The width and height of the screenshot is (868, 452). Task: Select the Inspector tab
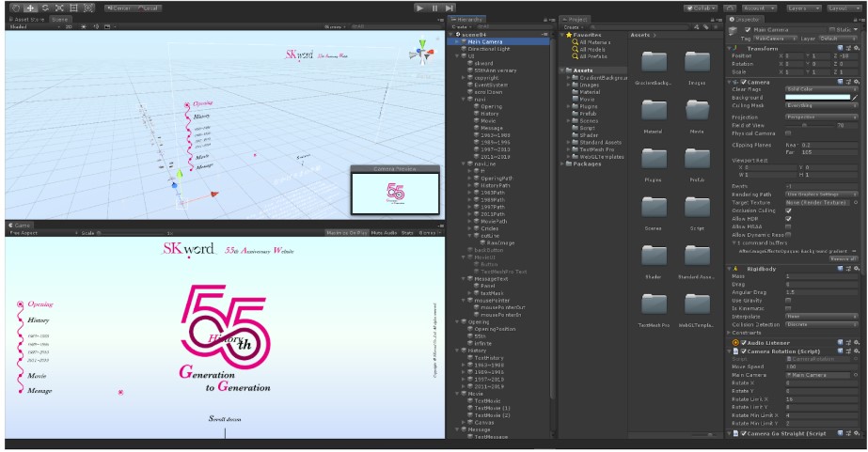[x=745, y=20]
